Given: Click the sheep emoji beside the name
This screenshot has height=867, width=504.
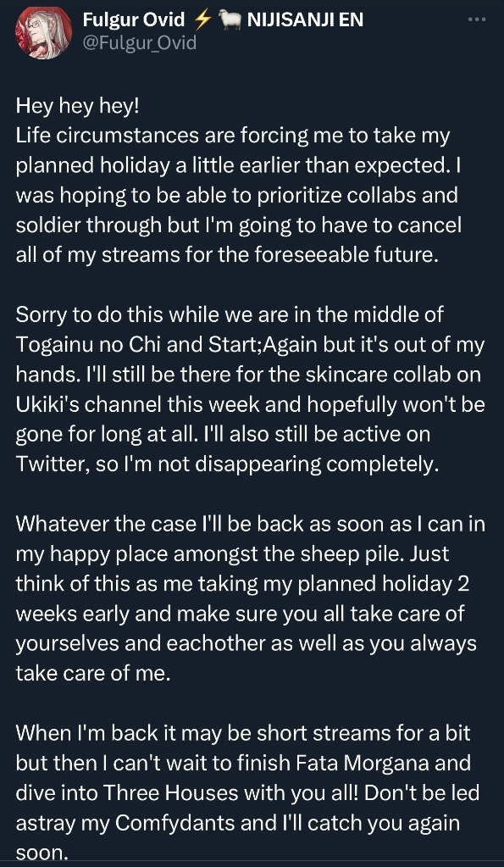Looking at the screenshot, I should coord(230,20).
